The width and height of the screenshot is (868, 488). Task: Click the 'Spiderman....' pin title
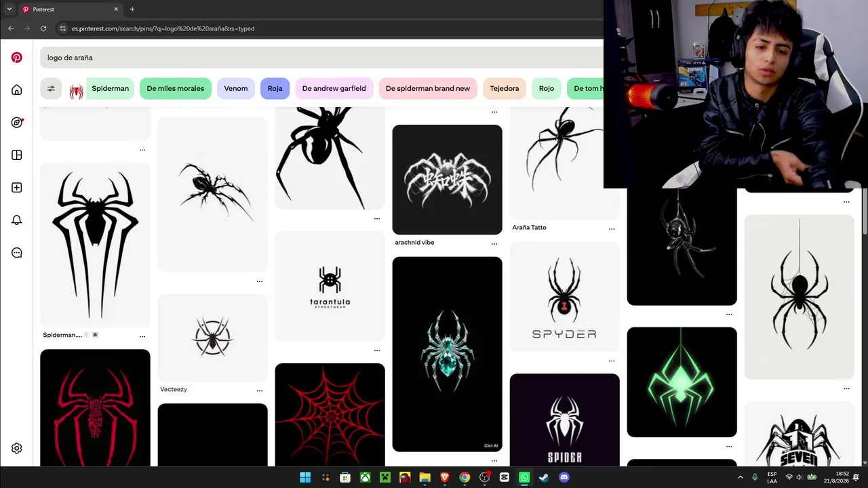pyautogui.click(x=71, y=335)
